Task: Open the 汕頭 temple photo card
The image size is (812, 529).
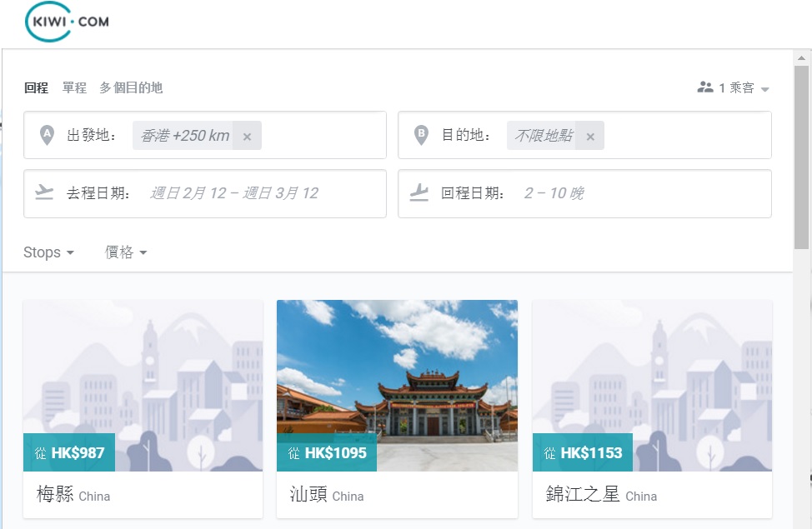Action: pyautogui.click(x=397, y=386)
